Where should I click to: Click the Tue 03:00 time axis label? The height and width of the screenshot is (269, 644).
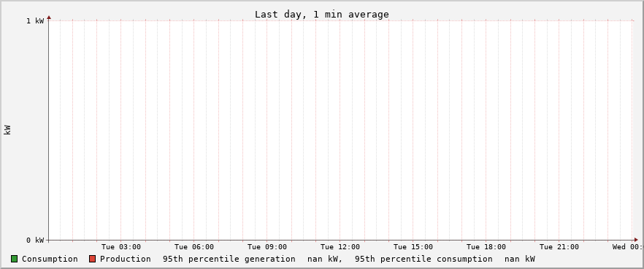(121, 247)
